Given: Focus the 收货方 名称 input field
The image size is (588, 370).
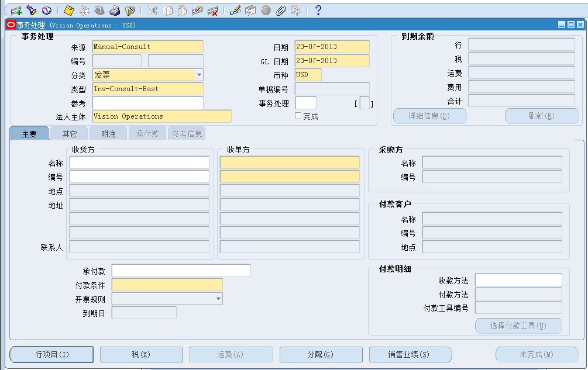Looking at the screenshot, I should [139, 162].
